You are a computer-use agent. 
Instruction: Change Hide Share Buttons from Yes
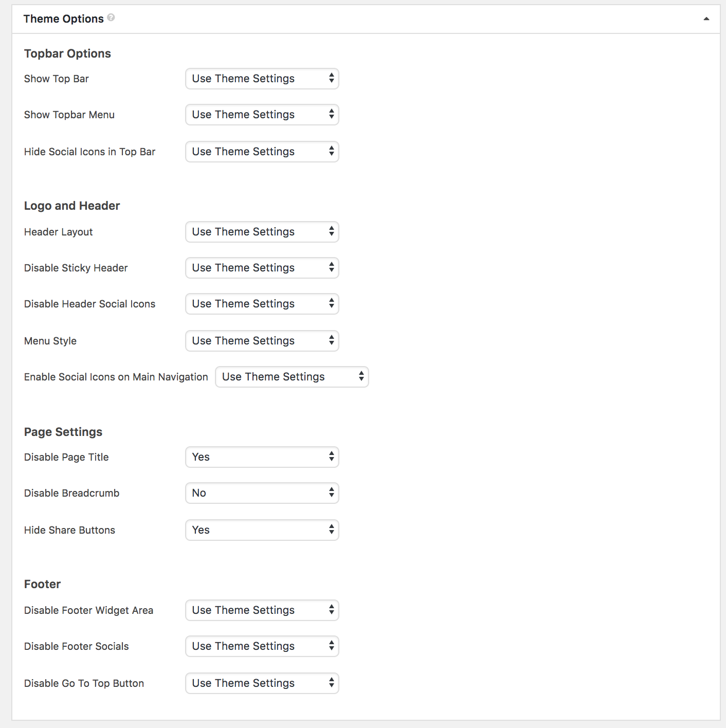pyautogui.click(x=262, y=530)
